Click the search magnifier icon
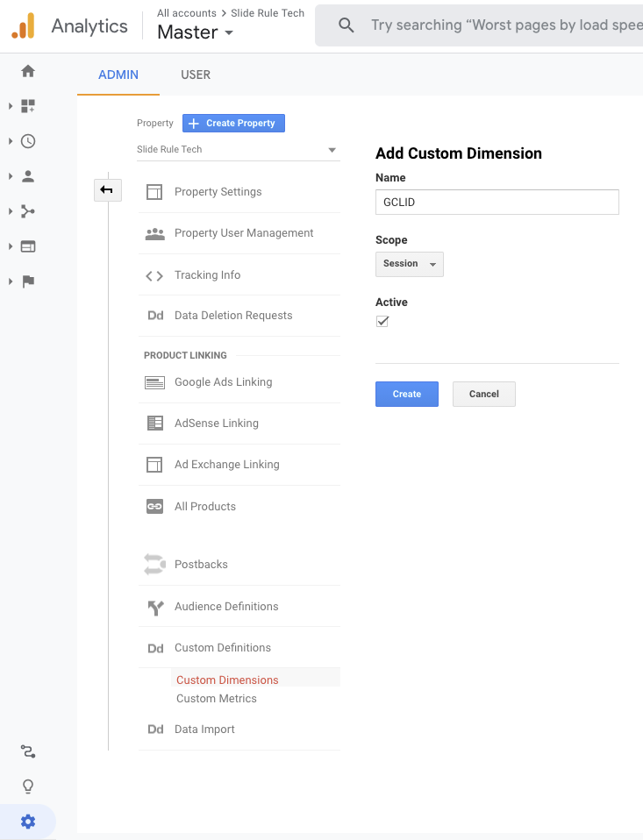The height and width of the screenshot is (840, 643). 347,25
